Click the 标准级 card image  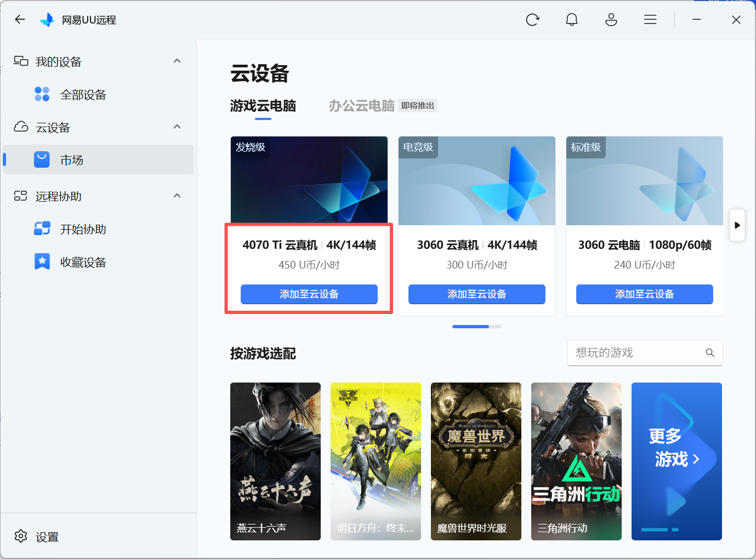tap(645, 181)
